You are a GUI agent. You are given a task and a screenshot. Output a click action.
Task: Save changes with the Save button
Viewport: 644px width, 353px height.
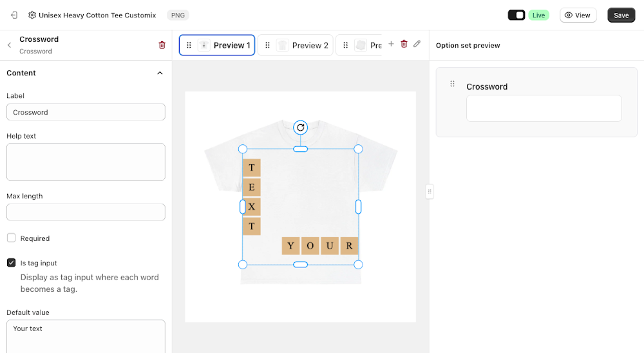click(621, 15)
